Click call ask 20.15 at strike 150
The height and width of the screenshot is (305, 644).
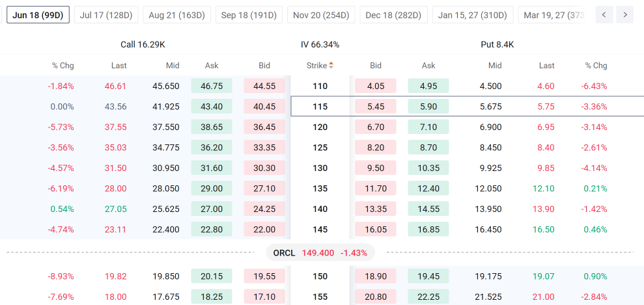[212, 276]
